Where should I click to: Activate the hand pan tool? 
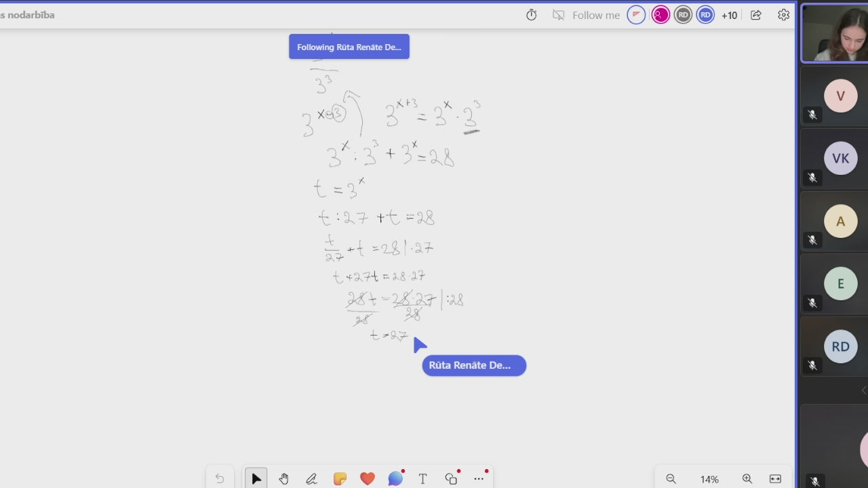point(283,479)
